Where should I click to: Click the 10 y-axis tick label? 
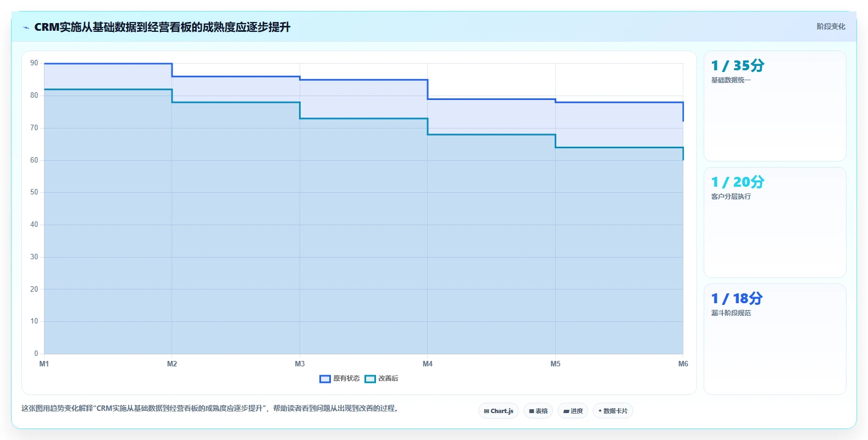[34, 321]
